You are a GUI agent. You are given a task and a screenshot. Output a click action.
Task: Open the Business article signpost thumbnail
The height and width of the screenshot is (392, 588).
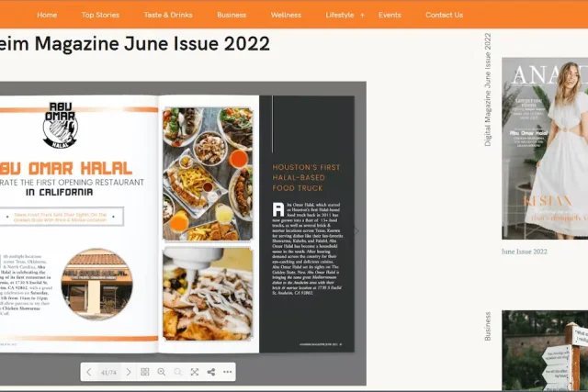545,351
